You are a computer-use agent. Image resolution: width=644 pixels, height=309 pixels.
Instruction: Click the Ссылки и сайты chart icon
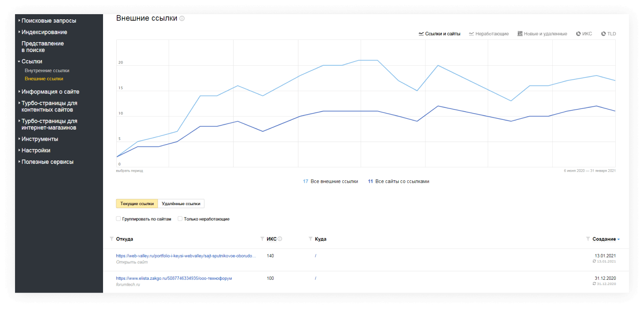coord(421,33)
